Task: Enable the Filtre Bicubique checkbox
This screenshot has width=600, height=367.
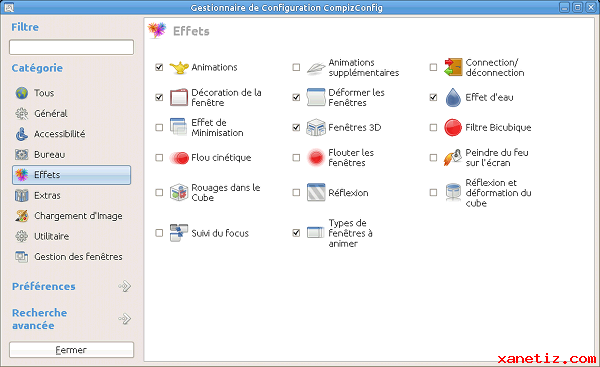Action: coord(433,127)
